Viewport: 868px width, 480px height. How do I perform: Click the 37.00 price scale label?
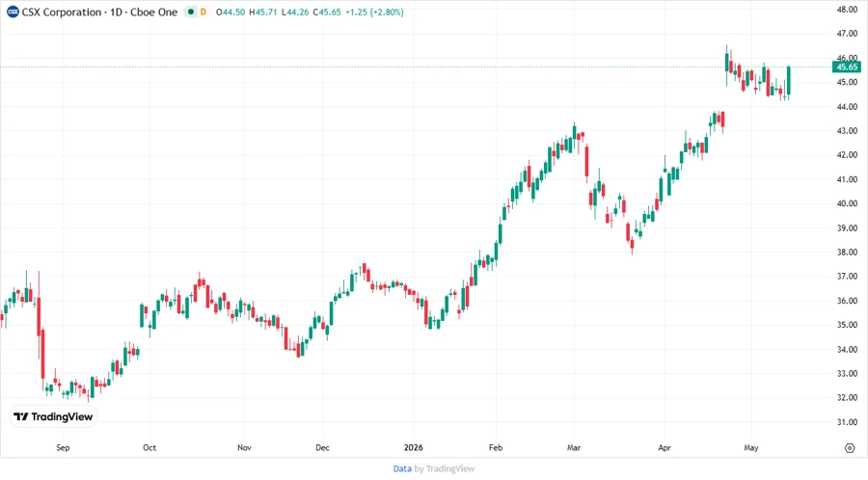tap(847, 277)
